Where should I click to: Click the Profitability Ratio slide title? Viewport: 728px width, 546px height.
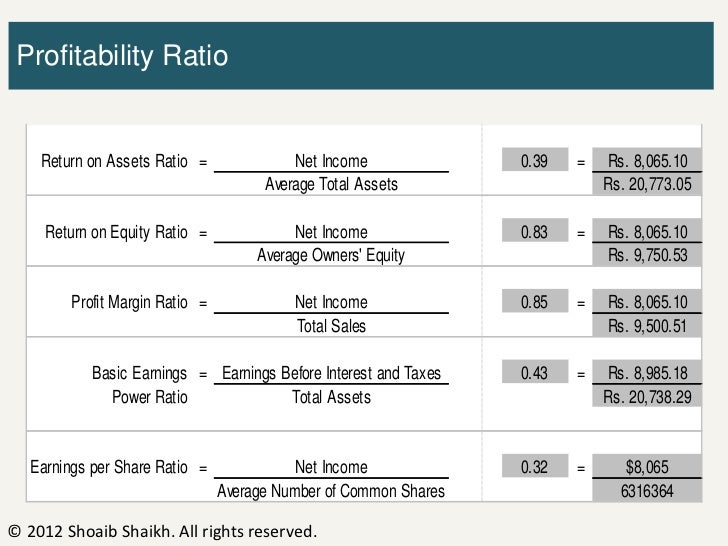pyautogui.click(x=123, y=56)
